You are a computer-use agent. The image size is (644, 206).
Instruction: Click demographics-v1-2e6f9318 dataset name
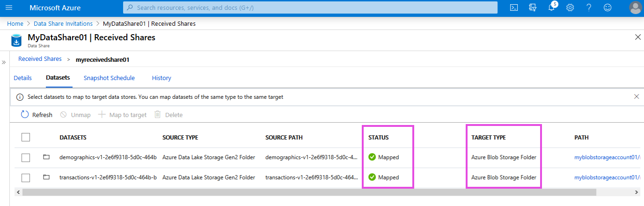pos(108,157)
